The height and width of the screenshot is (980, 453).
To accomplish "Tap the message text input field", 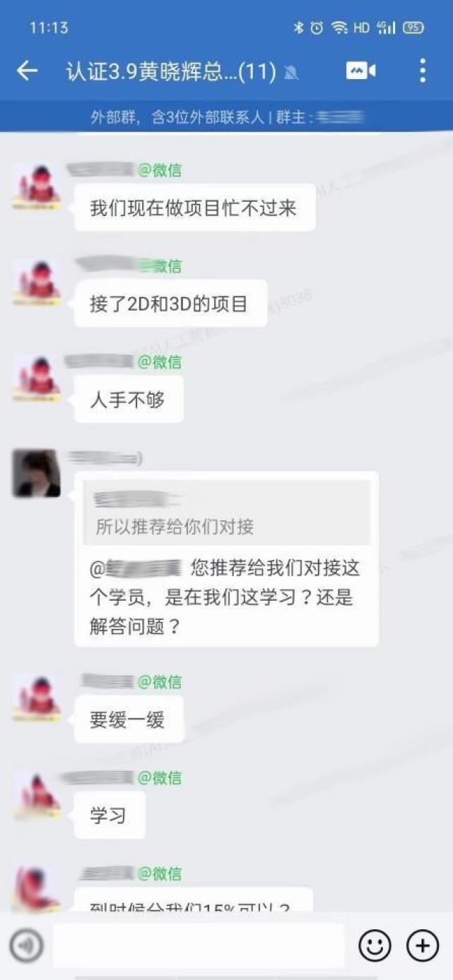I will [199, 945].
